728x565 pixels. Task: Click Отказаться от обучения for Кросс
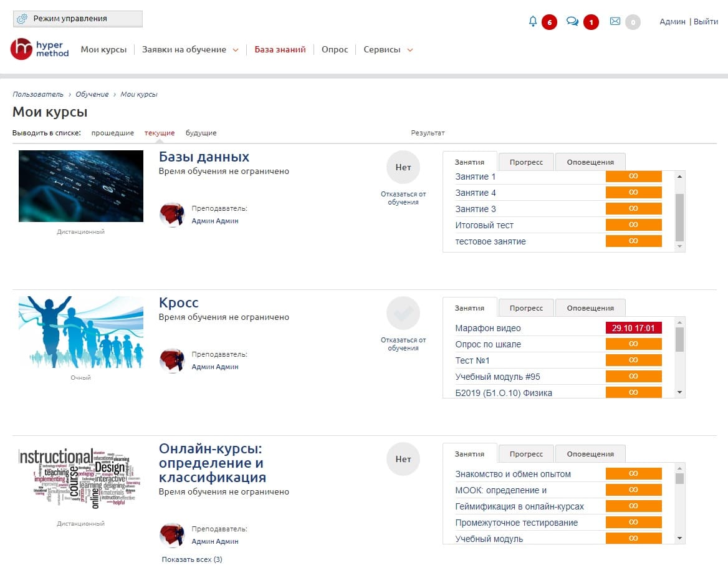[x=403, y=344]
